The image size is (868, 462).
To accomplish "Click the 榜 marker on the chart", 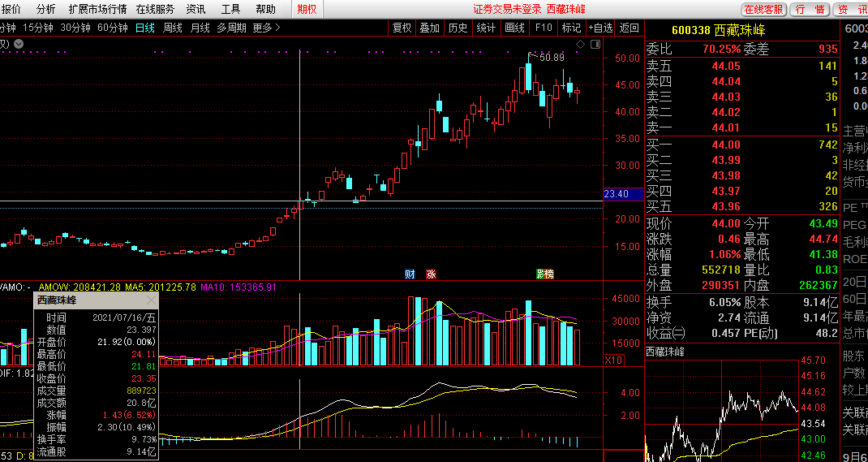I will [548, 274].
